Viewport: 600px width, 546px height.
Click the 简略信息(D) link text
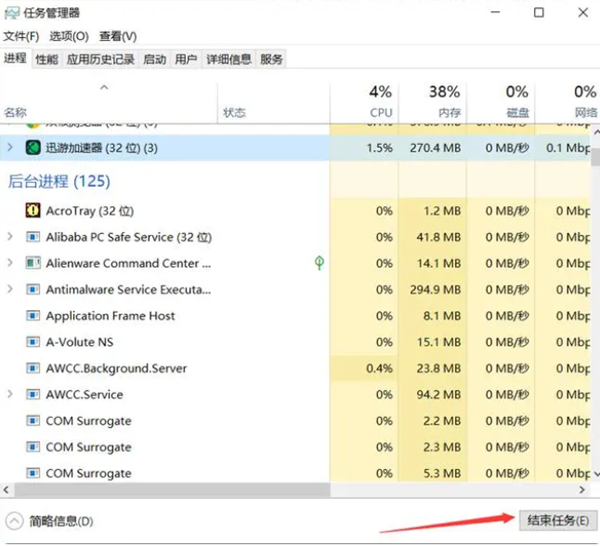61,521
